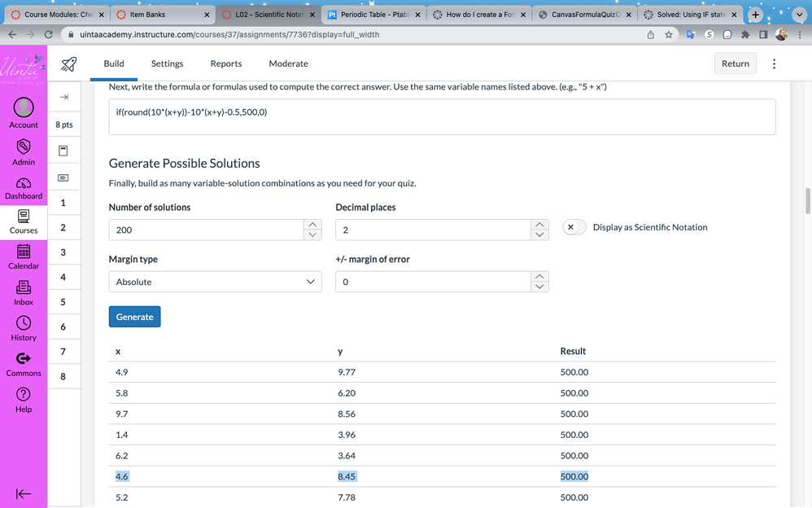Open the three-dot more options menu
The width and height of the screenshot is (812, 508).
click(x=774, y=63)
